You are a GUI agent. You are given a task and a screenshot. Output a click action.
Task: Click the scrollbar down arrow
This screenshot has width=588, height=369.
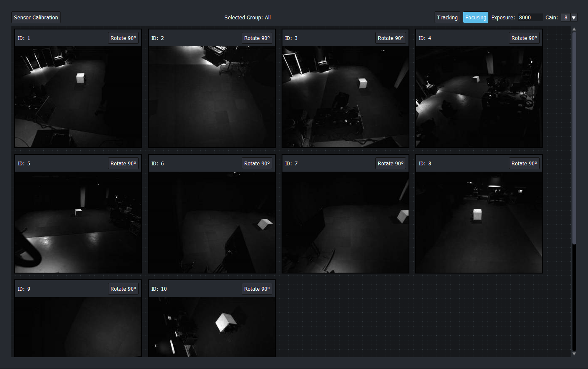574,354
